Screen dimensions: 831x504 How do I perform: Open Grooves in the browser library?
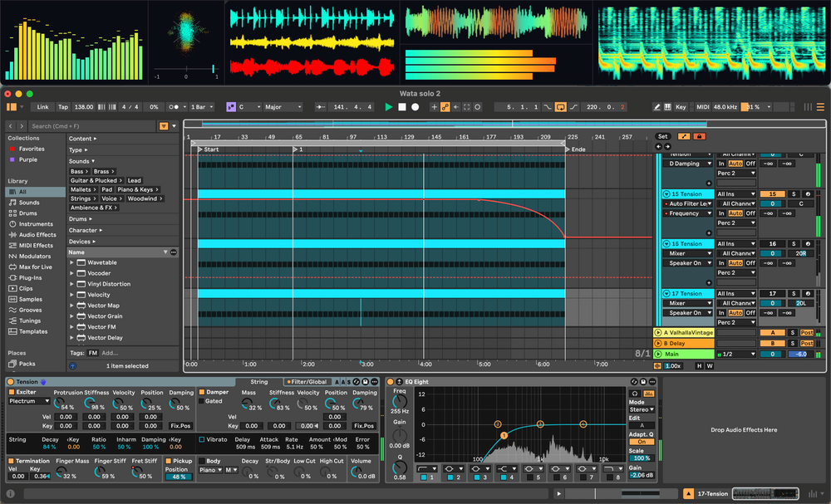coord(31,310)
